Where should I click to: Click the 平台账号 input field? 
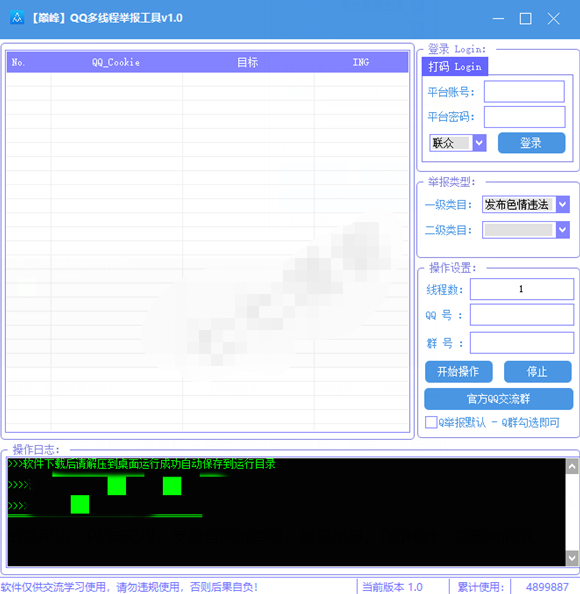524,91
